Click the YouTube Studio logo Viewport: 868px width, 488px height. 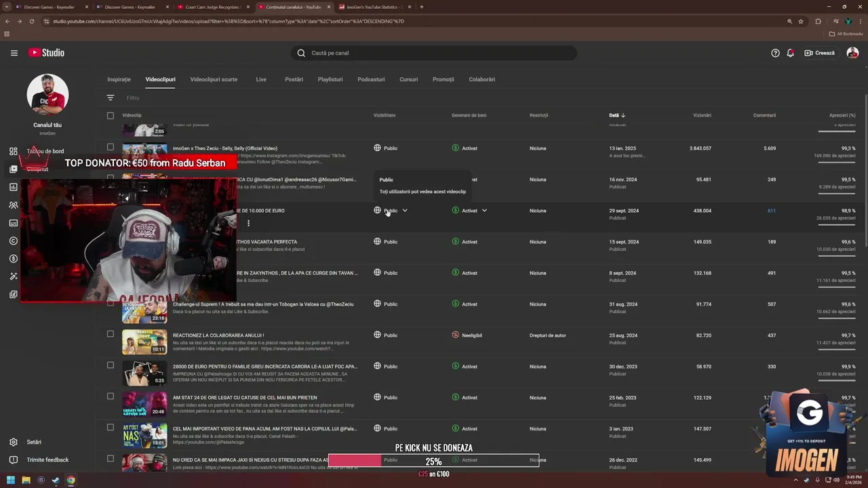[46, 53]
